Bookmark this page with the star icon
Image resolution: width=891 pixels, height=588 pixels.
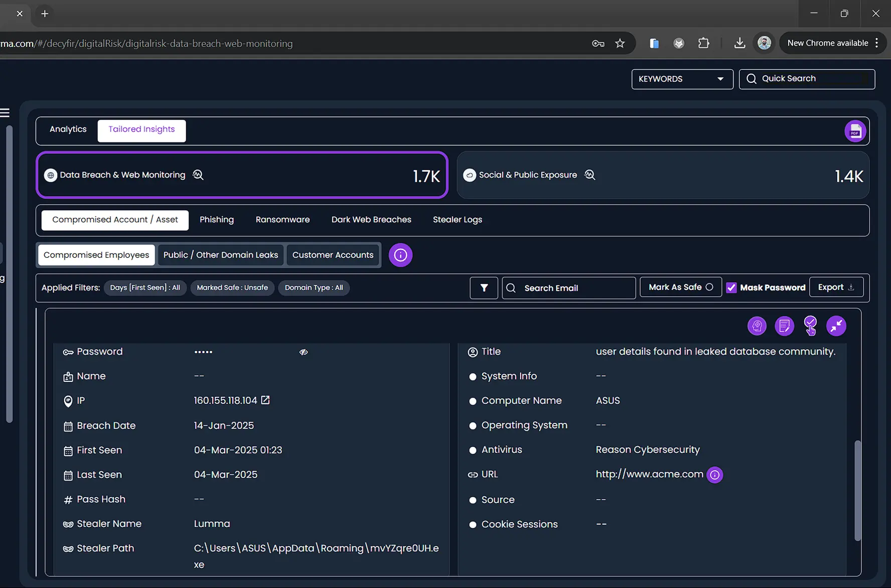click(620, 43)
